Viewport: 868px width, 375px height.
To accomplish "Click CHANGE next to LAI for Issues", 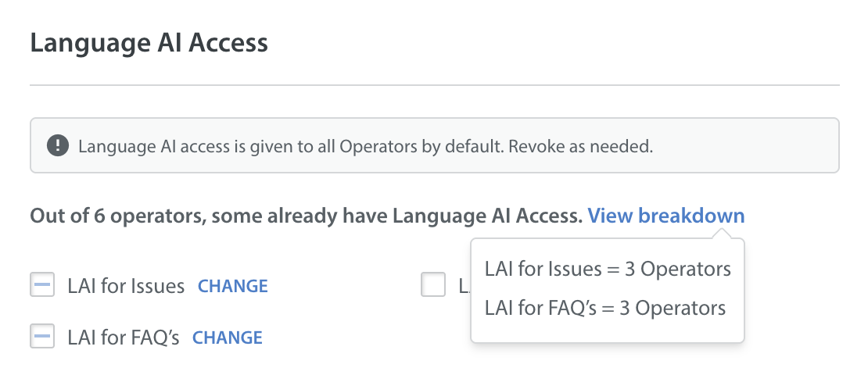I will [x=233, y=286].
